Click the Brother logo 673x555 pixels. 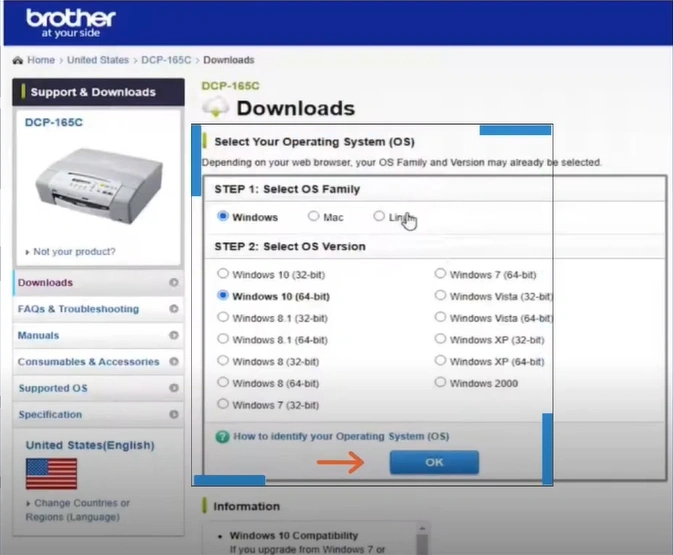point(70,23)
